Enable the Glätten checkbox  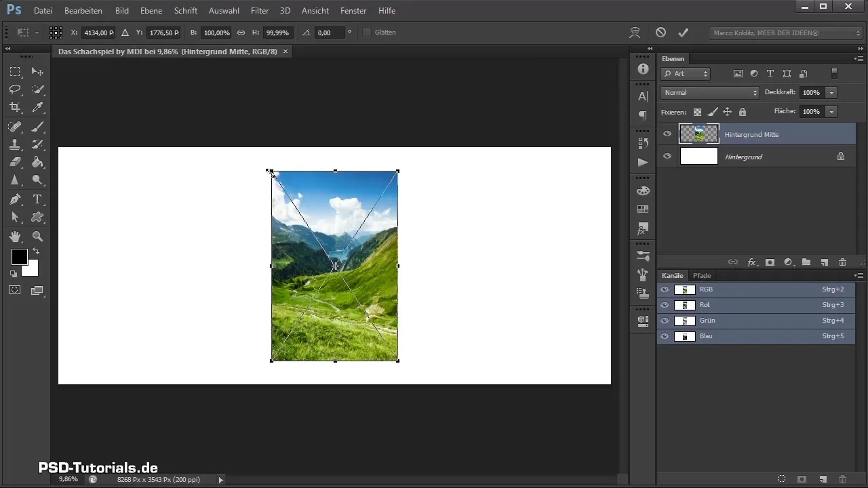[367, 33]
